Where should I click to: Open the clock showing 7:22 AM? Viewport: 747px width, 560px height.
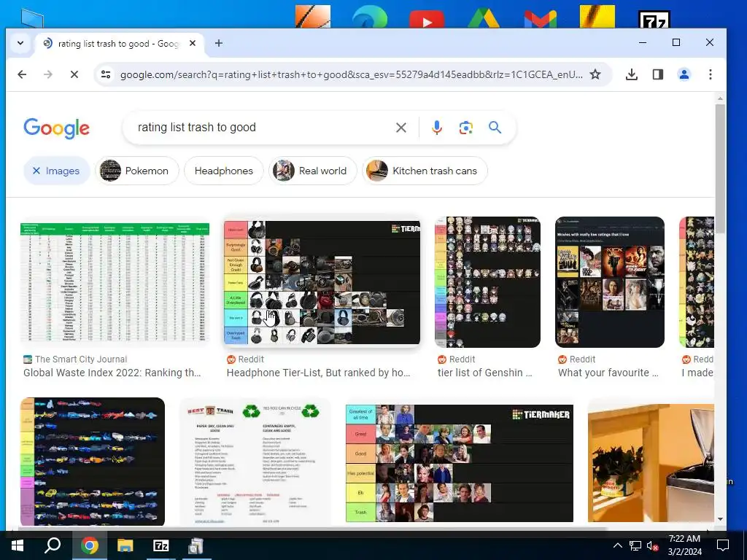pos(684,545)
